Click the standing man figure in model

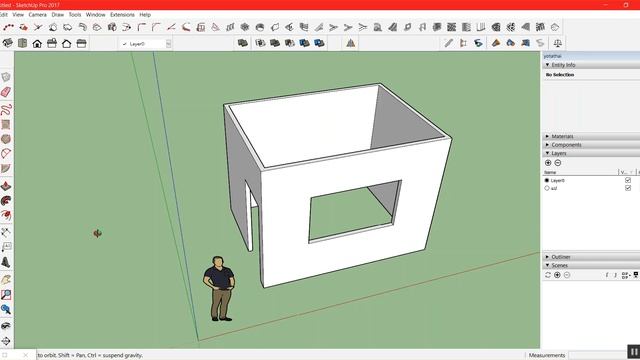coord(220,289)
